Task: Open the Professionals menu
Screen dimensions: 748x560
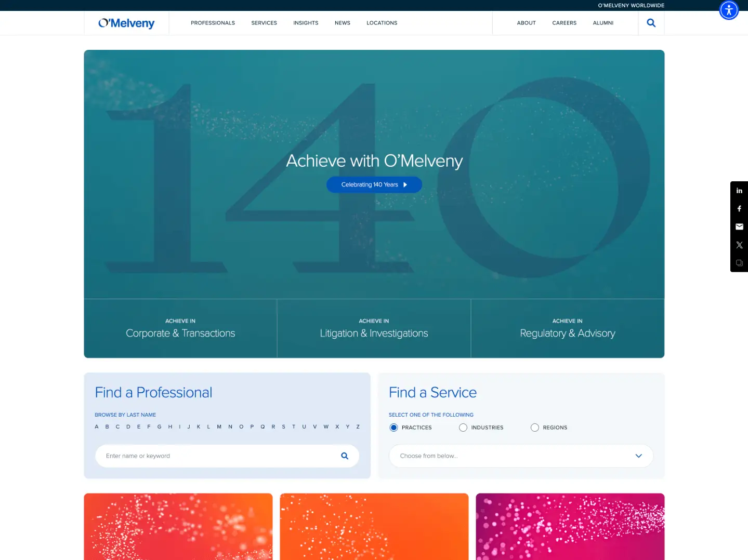Action: pos(213,23)
